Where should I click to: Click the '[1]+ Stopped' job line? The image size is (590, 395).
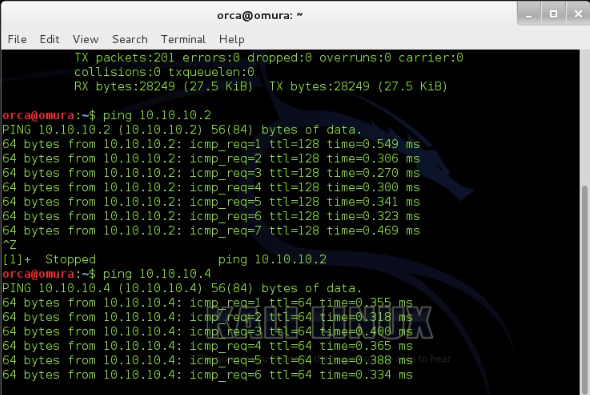(164, 260)
